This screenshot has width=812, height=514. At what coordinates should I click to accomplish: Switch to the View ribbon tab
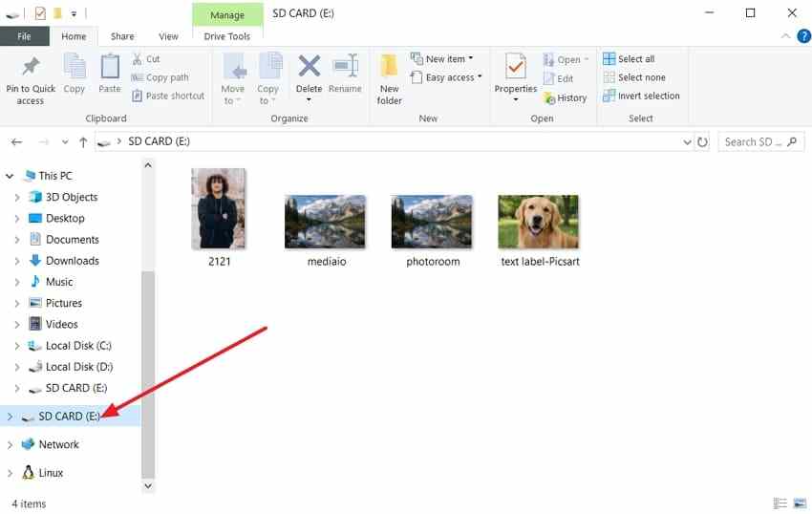[168, 36]
